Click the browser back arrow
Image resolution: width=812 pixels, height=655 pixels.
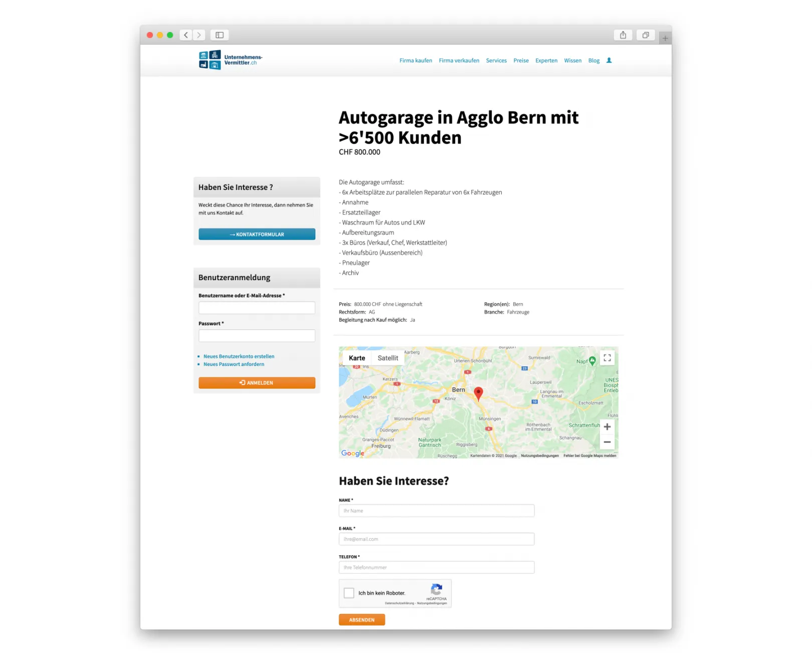click(186, 35)
